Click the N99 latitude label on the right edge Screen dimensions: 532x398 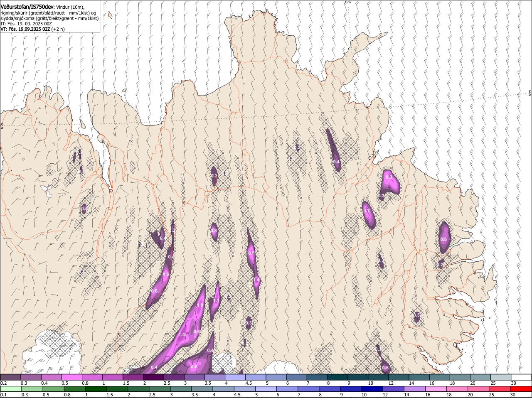[x=530, y=93]
